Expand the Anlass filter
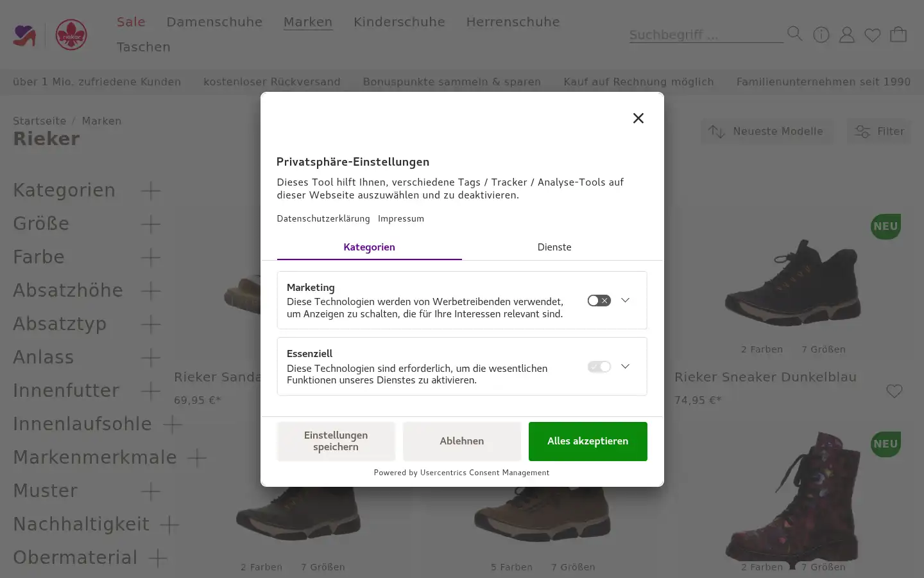This screenshot has width=924, height=578. click(x=151, y=358)
